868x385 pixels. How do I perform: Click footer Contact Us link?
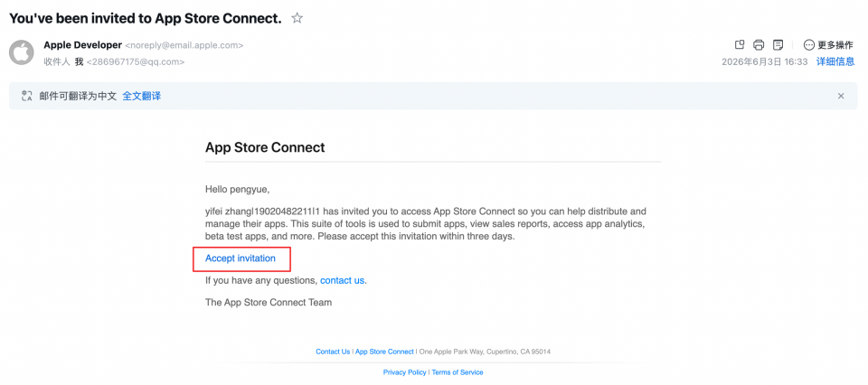pyautogui.click(x=333, y=352)
